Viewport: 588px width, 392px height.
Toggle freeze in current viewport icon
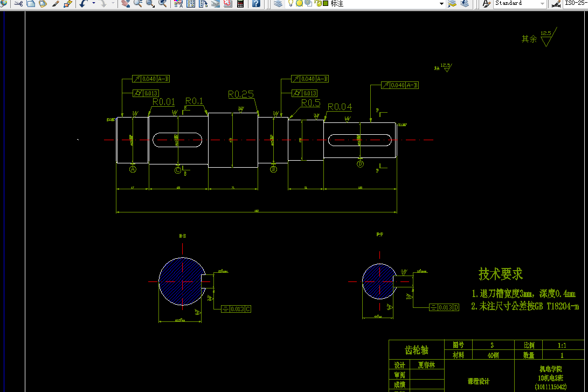click(308, 3)
